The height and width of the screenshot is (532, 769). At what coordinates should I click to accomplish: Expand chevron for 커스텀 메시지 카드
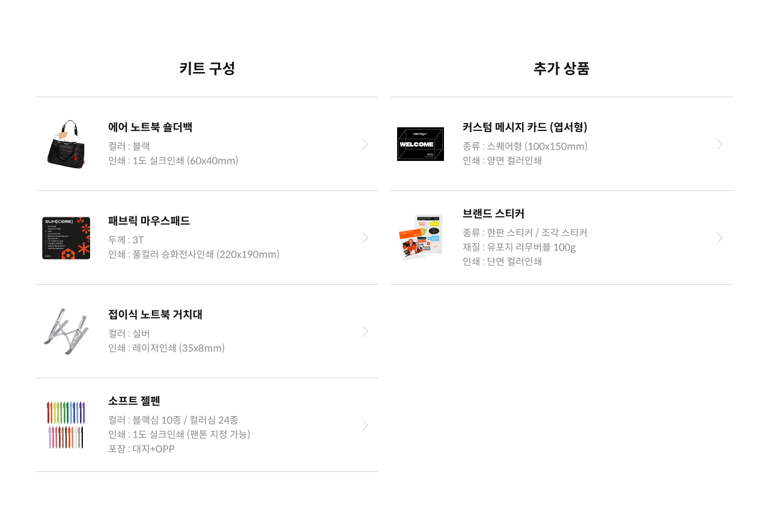720,144
